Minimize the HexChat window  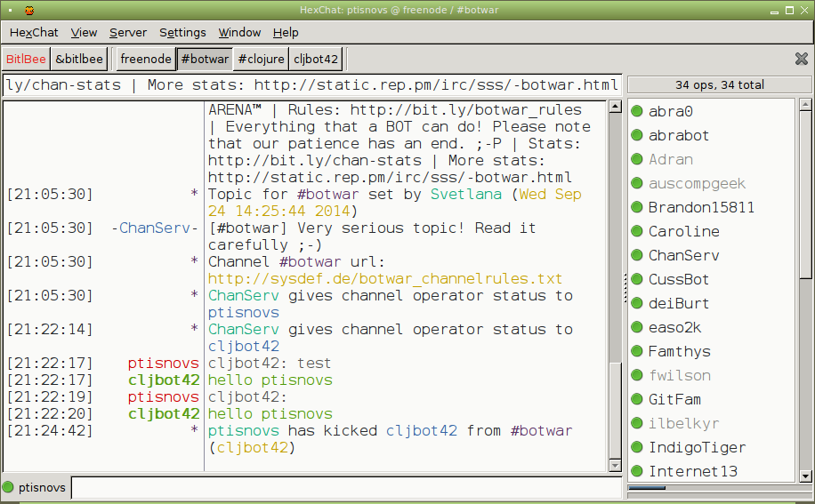[774, 11]
